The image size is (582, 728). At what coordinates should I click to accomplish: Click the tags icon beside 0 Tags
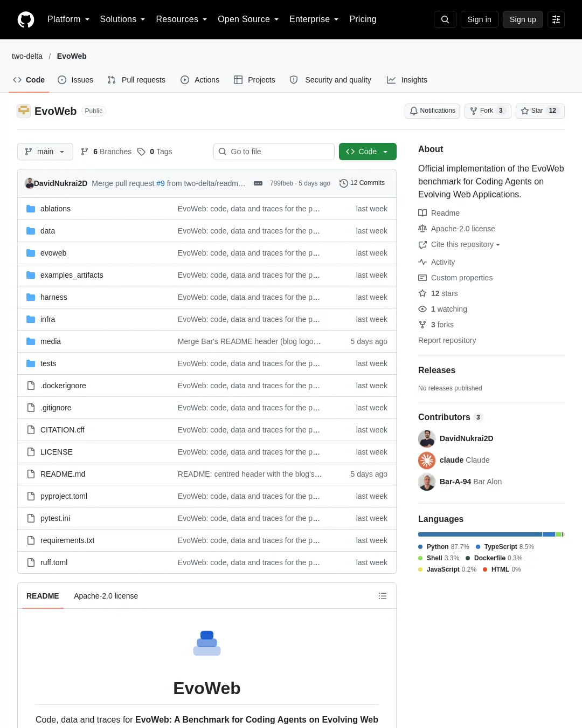(141, 152)
